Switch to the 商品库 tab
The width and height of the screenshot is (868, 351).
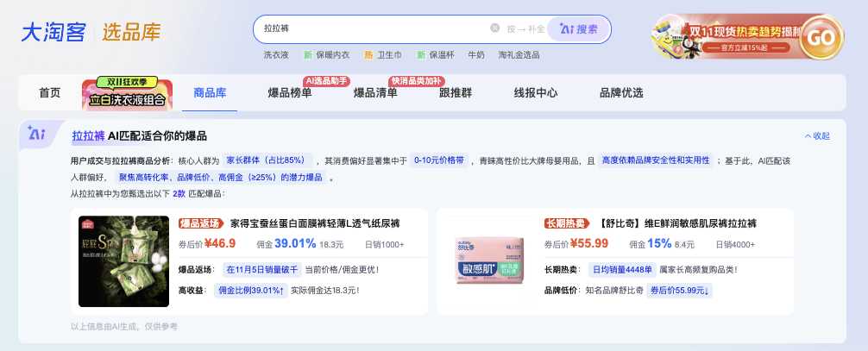click(x=210, y=92)
